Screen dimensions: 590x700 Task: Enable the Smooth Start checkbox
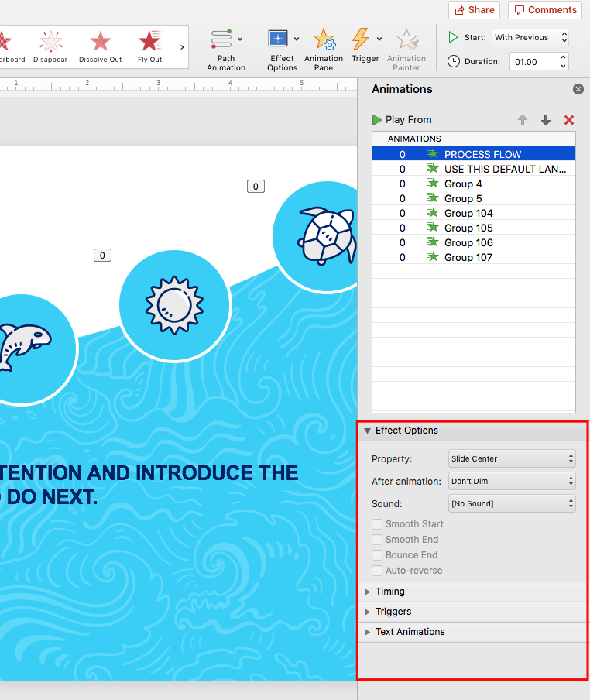[377, 524]
